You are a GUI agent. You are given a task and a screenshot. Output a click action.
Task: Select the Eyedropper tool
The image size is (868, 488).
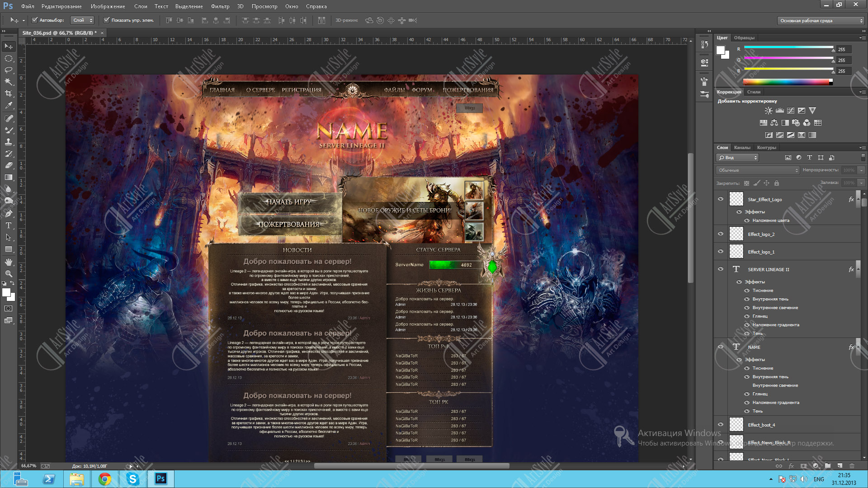tap(9, 105)
